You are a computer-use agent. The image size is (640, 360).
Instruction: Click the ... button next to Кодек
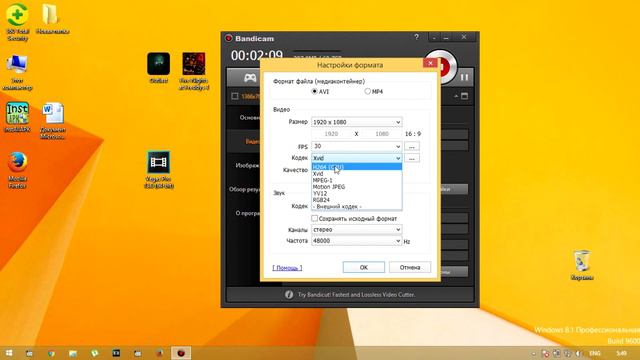[x=412, y=158]
